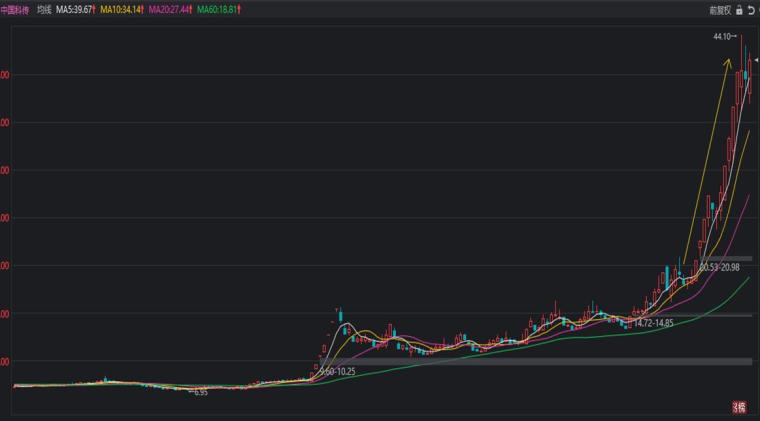Toggle the MA5:39.67 line label
760x421 pixels.
click(x=75, y=9)
